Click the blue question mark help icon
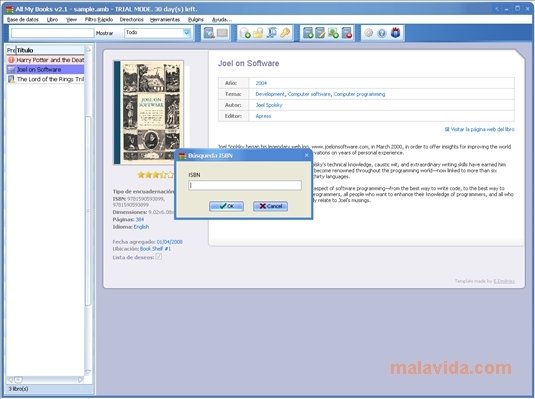535x399 pixels. point(382,33)
